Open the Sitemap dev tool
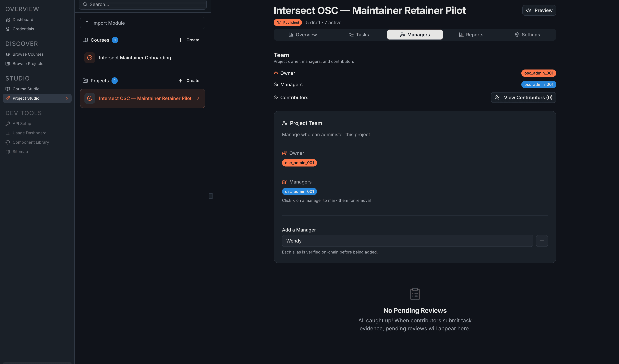619x364 pixels. 20,151
